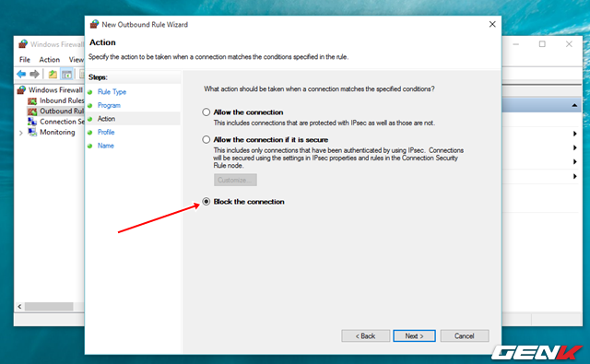The height and width of the screenshot is (364, 590).
Task: Select Outbound Rules in the tree
Action: click(62, 111)
